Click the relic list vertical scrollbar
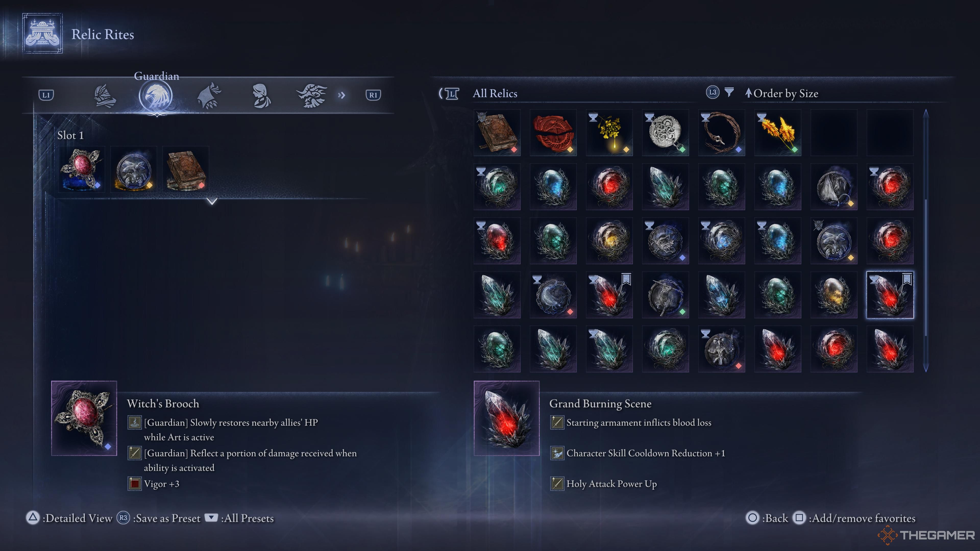Screen dimensions: 980x551 click(x=926, y=240)
